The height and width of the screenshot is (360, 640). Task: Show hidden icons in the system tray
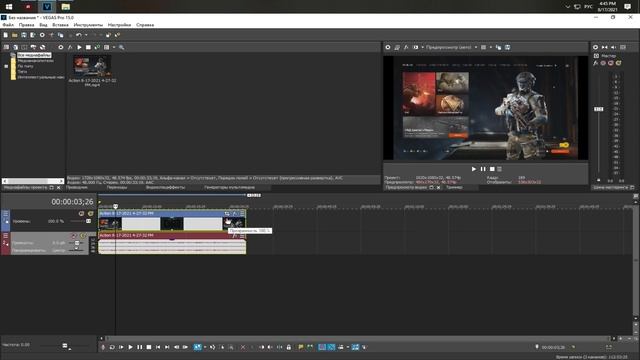coord(567,7)
